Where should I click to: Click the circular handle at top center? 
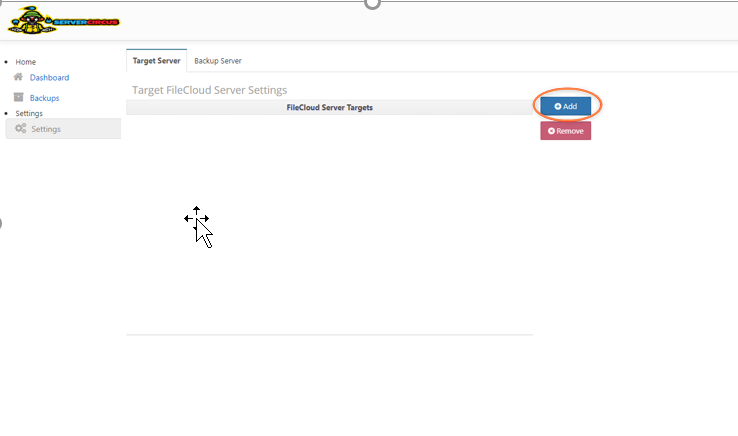[372, 3]
